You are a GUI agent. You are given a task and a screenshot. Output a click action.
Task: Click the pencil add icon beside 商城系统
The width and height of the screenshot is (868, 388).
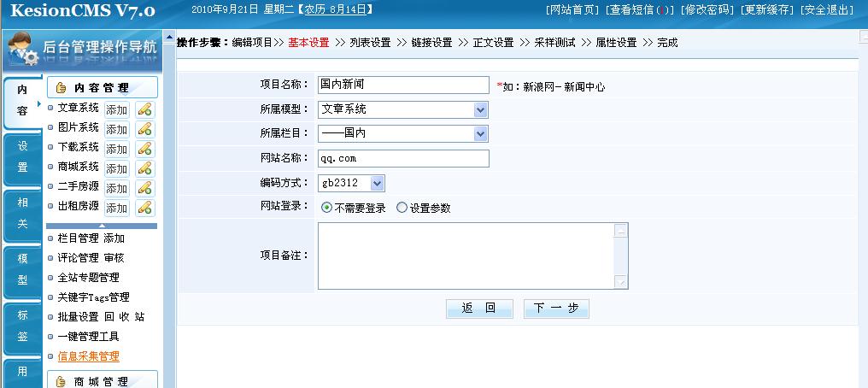coord(145,169)
